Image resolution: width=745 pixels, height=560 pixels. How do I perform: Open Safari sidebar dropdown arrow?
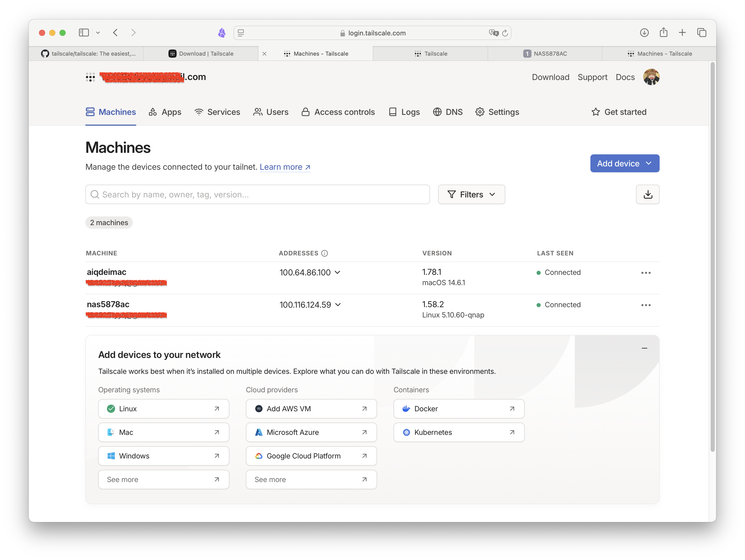click(x=98, y=33)
